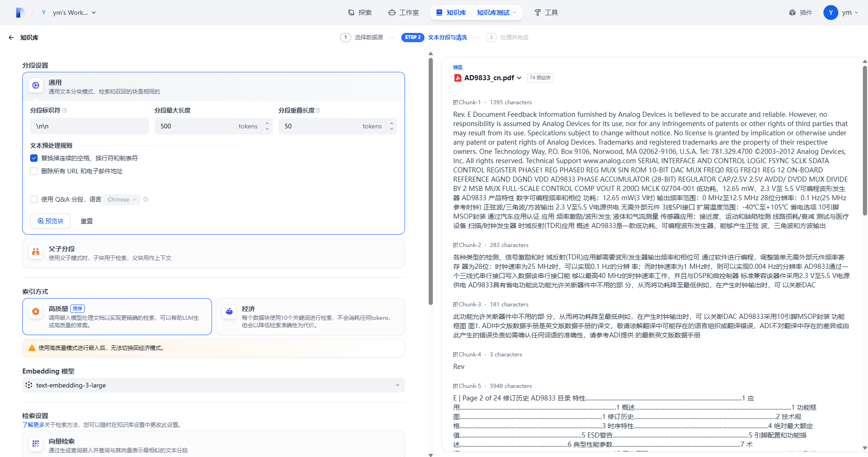Click the back arrow beside 知识库
Viewport: 868px width, 457px height.
coord(11,38)
